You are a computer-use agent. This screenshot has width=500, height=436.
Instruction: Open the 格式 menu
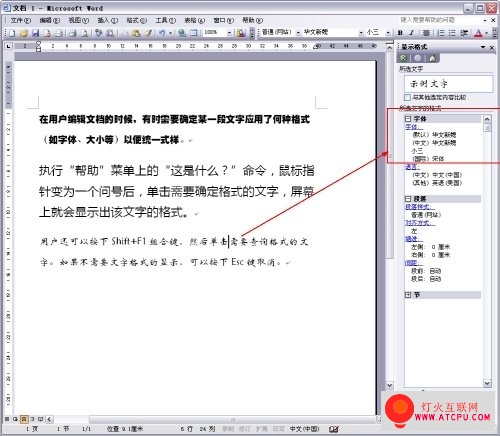[137, 20]
